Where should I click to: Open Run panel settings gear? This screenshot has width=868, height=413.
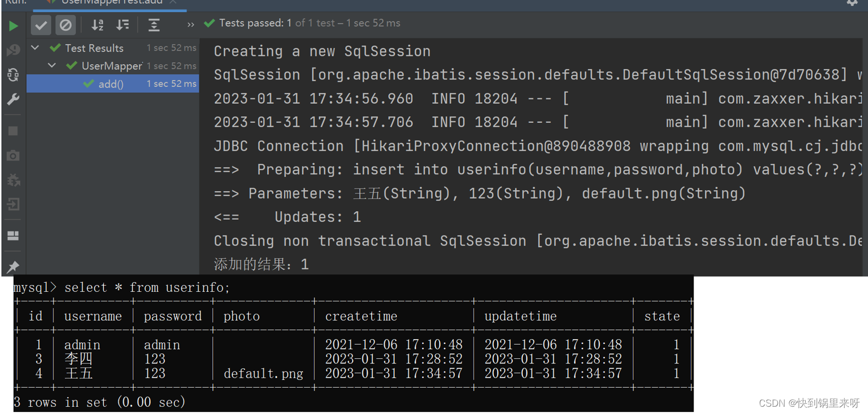(x=852, y=3)
